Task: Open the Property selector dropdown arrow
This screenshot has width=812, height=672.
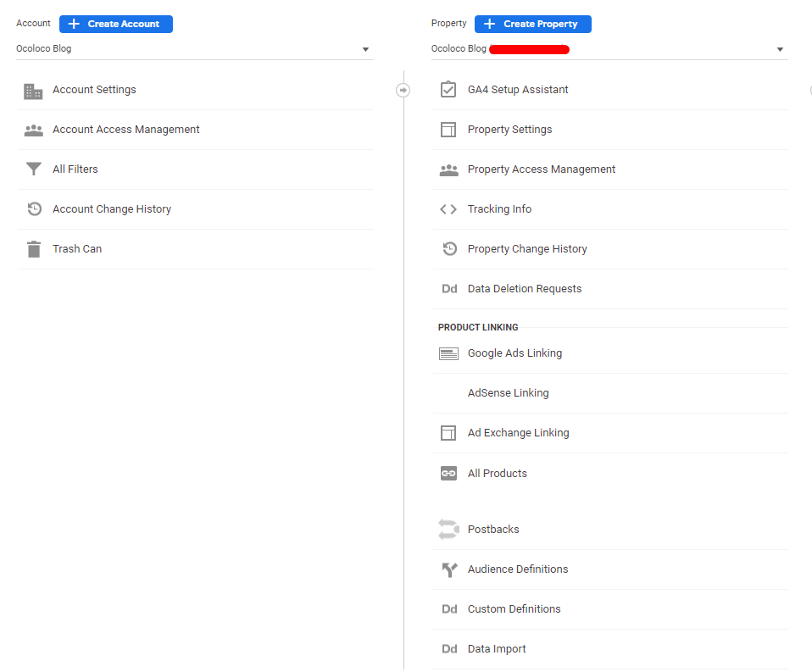Action: (780, 49)
